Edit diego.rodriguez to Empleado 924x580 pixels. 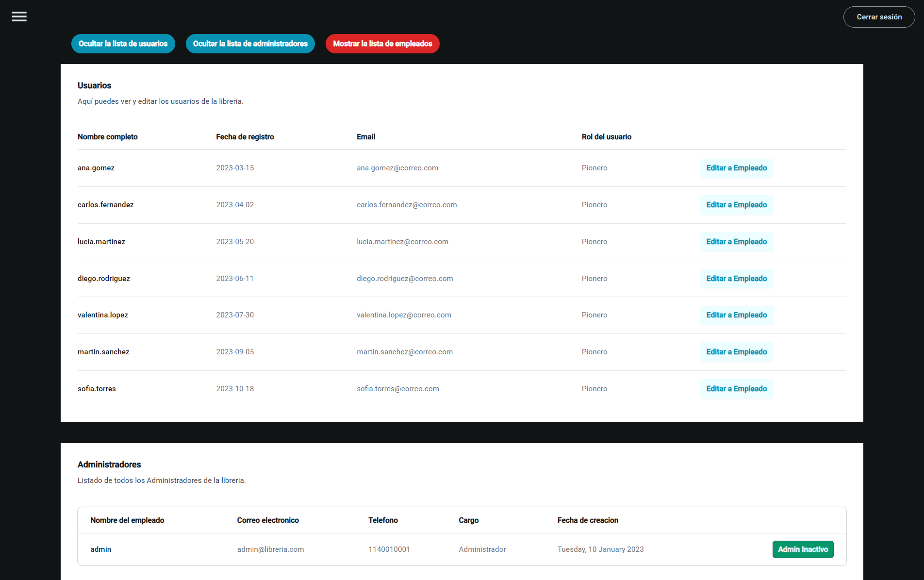tap(737, 279)
